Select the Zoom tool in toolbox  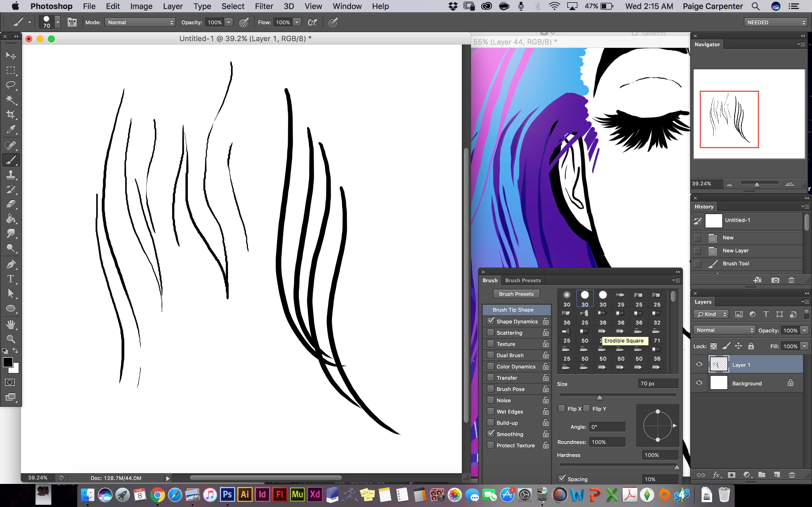pyautogui.click(x=11, y=339)
